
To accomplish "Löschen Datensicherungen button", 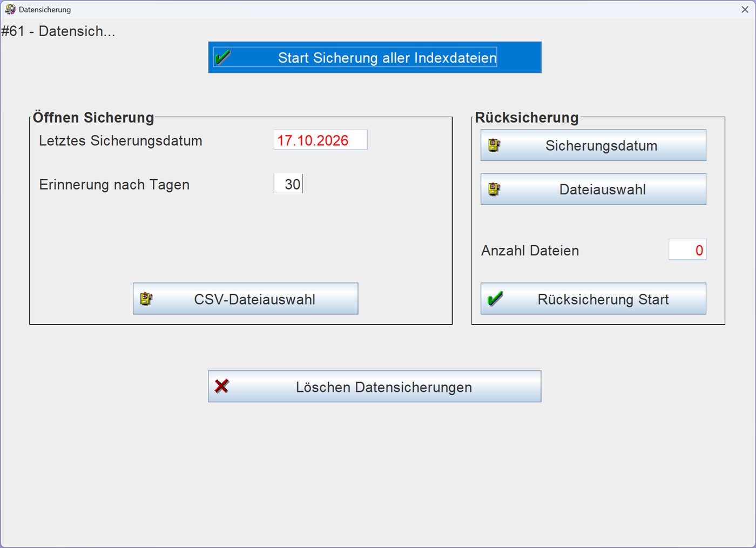I will [375, 387].
